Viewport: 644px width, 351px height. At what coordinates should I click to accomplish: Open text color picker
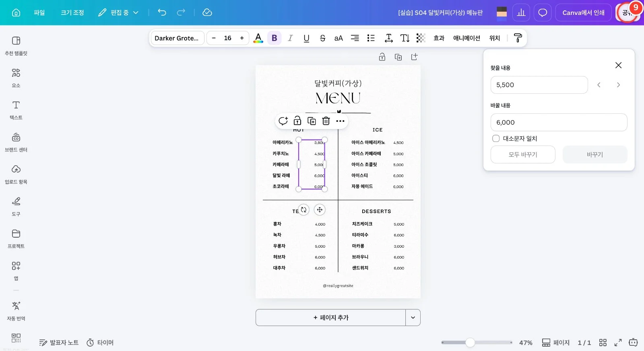[x=258, y=38]
